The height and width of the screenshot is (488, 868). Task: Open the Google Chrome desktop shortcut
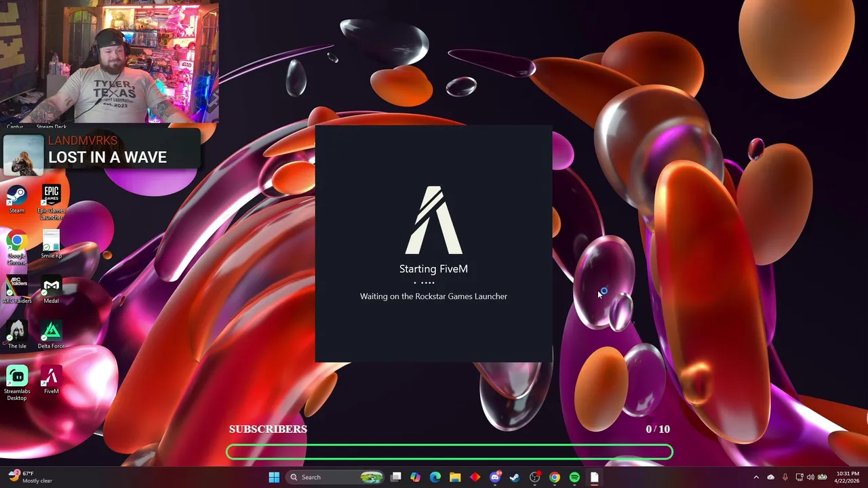pyautogui.click(x=16, y=247)
